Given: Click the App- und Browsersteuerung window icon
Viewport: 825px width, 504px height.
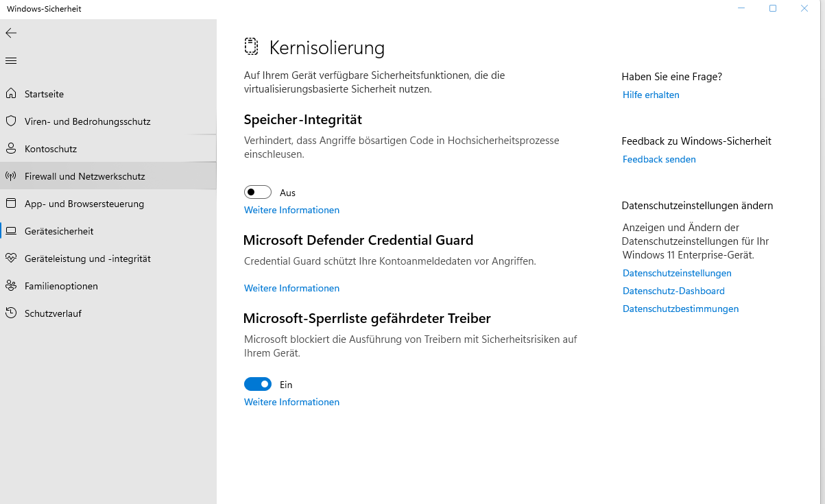Looking at the screenshot, I should (11, 204).
